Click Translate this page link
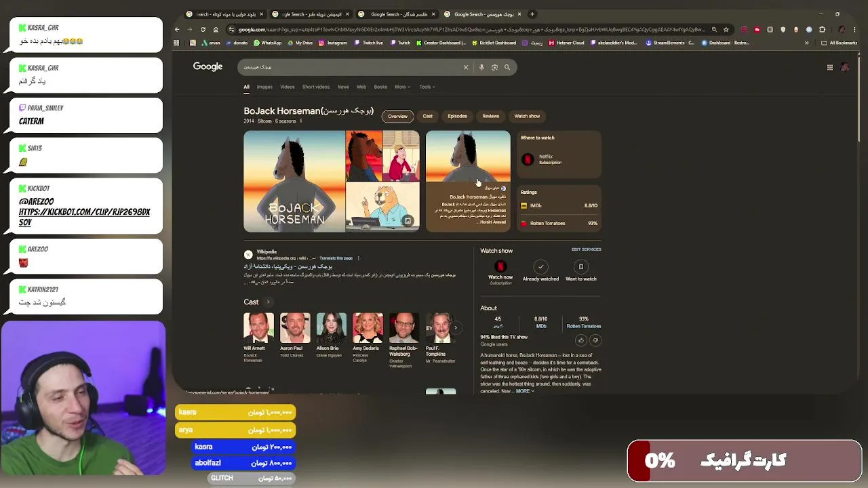This screenshot has width=868, height=488. 336,258
